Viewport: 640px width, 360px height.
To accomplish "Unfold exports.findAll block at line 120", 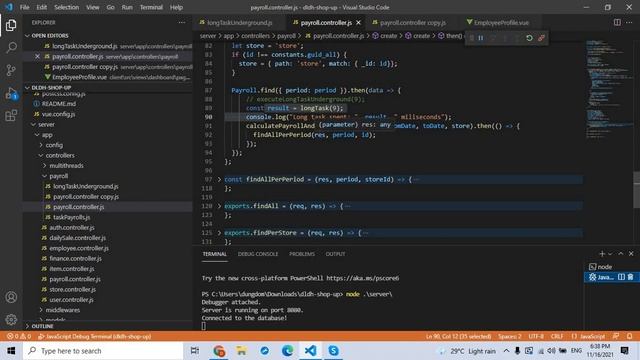I will (x=219, y=206).
